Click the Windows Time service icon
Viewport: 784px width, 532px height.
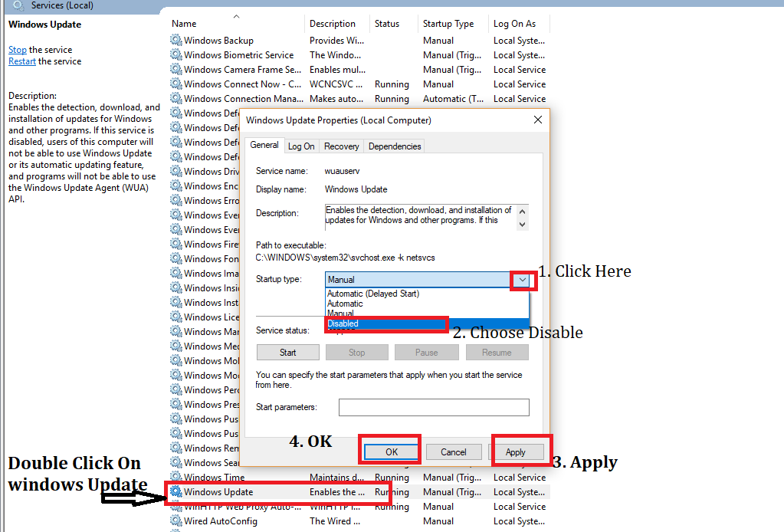[x=177, y=477]
